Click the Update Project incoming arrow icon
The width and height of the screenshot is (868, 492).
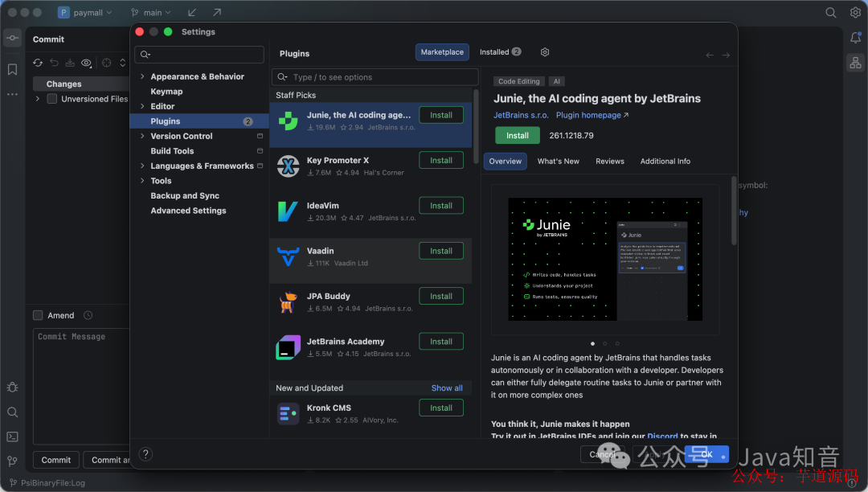pos(192,12)
